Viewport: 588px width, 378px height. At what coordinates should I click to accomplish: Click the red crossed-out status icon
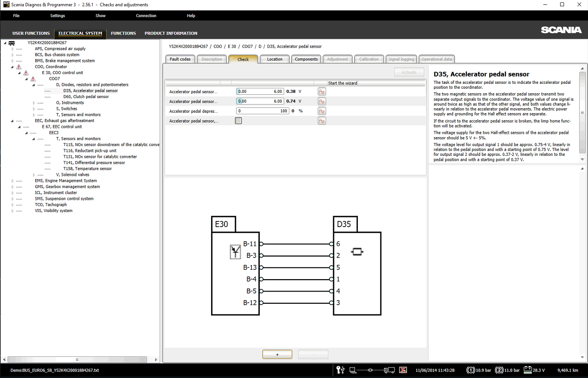(403, 370)
